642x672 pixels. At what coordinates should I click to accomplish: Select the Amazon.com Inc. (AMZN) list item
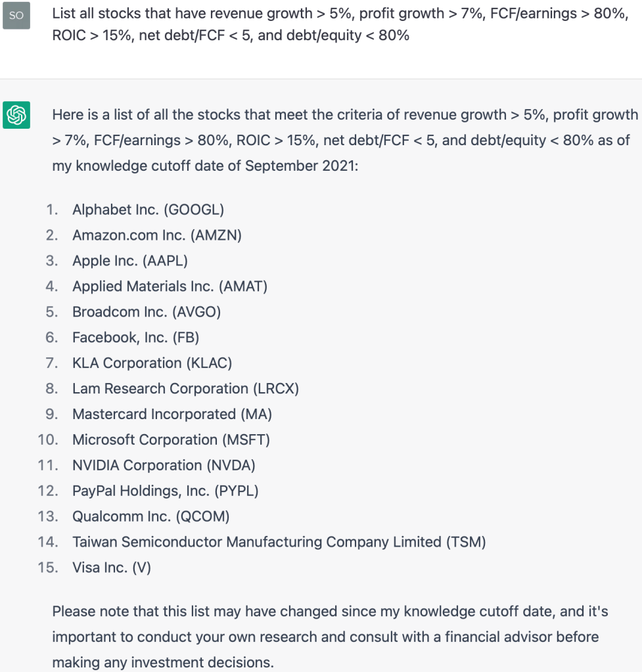point(157,235)
